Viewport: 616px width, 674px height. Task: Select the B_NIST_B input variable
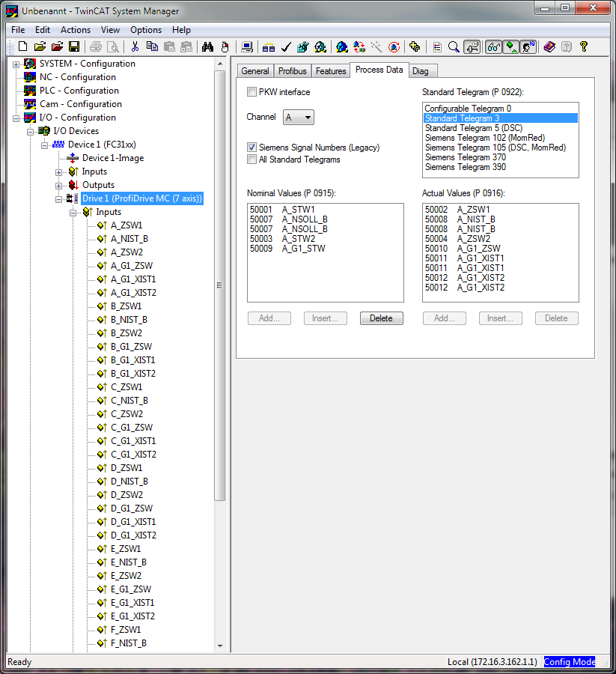(x=129, y=319)
